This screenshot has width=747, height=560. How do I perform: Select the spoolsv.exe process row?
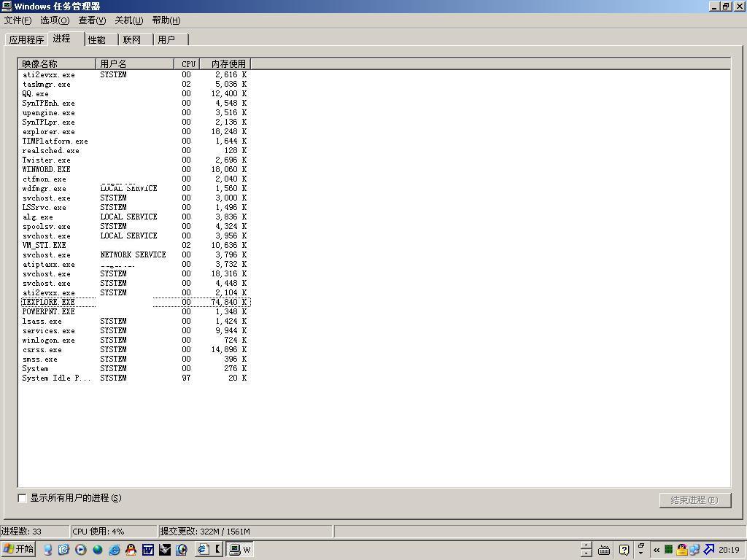135,226
